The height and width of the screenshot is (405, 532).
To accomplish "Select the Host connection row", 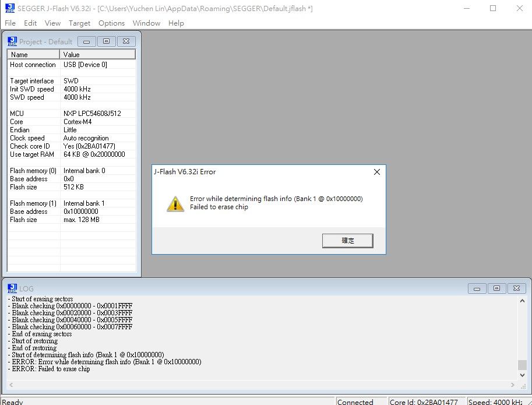I will (72, 65).
